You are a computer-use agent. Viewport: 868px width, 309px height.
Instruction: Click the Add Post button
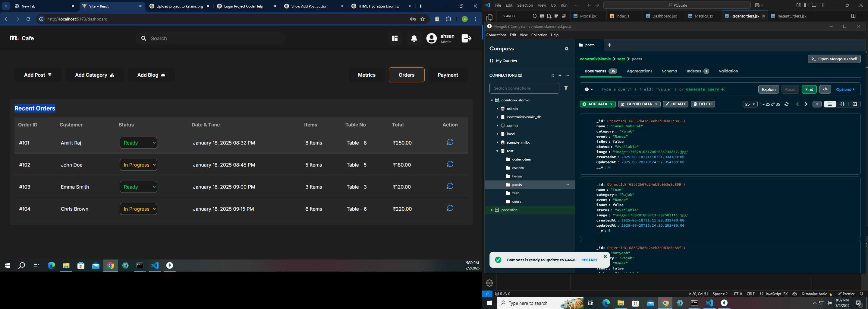[38, 75]
